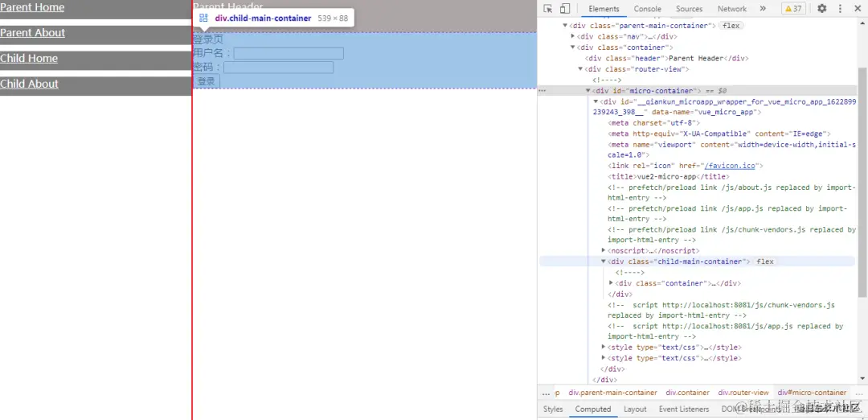The image size is (868, 420).
Task: Click the breadcrumb left overflow ellipsis
Action: click(x=547, y=393)
